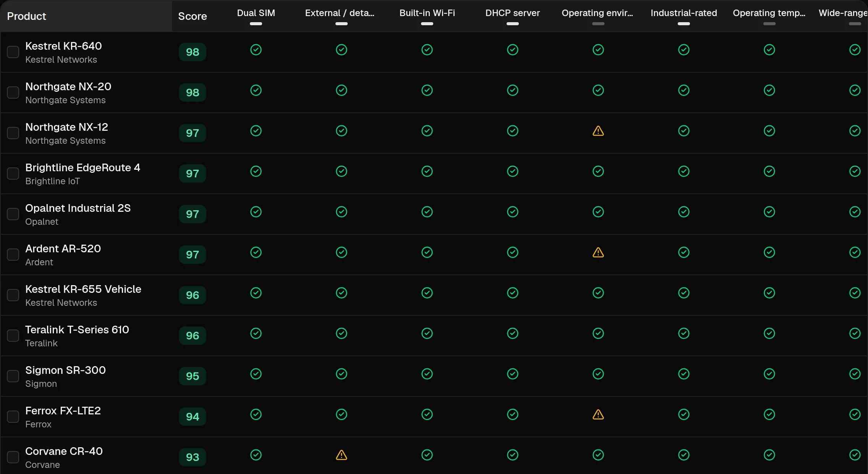This screenshot has width=868, height=474.
Task: Click the 98 score badge for Northgate NX-20
Action: (193, 93)
